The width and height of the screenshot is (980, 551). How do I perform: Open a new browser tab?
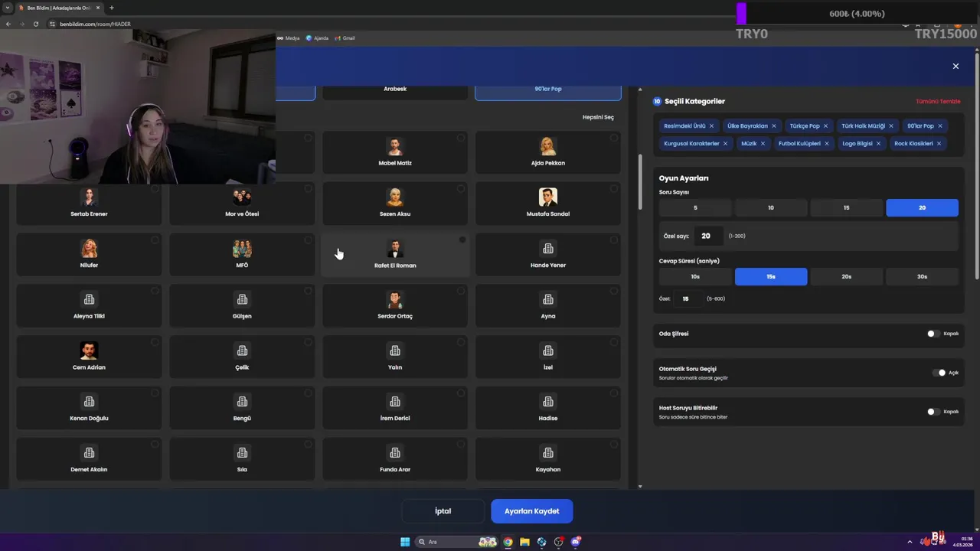(x=111, y=8)
